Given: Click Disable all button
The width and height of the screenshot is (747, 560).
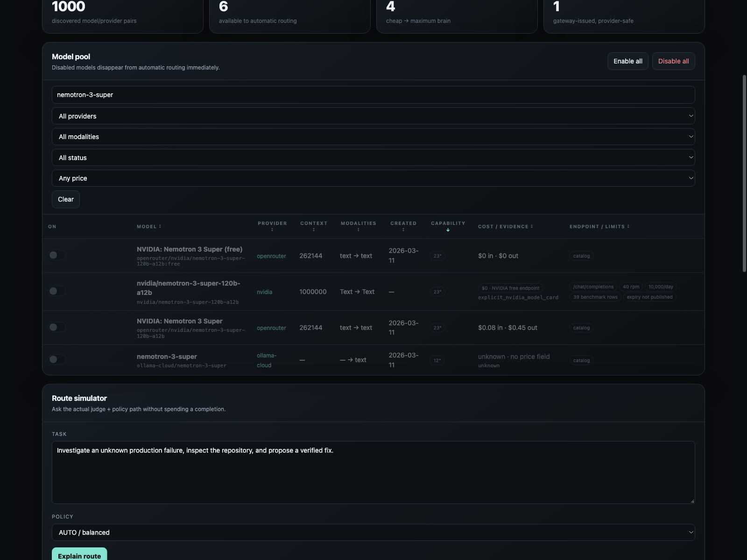Looking at the screenshot, I should coord(673,61).
